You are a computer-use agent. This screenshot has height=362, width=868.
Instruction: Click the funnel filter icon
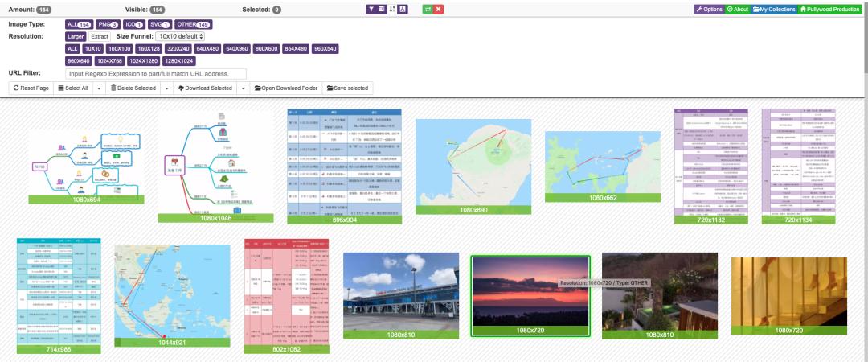click(371, 10)
